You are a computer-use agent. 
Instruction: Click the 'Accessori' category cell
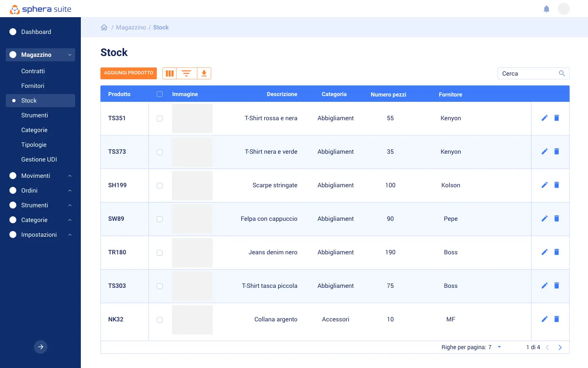tap(336, 319)
